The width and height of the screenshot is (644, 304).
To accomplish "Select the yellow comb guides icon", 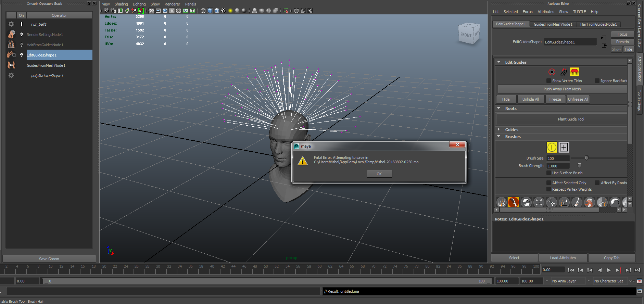I will tap(574, 72).
